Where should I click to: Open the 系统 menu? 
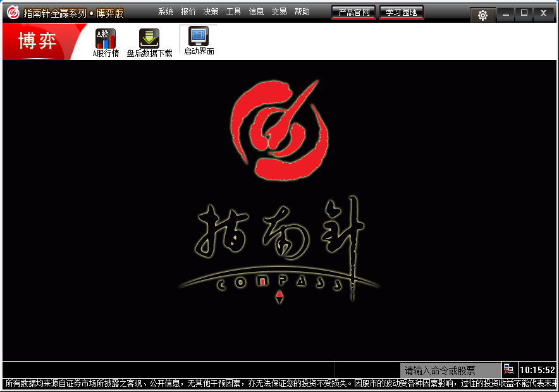(166, 12)
